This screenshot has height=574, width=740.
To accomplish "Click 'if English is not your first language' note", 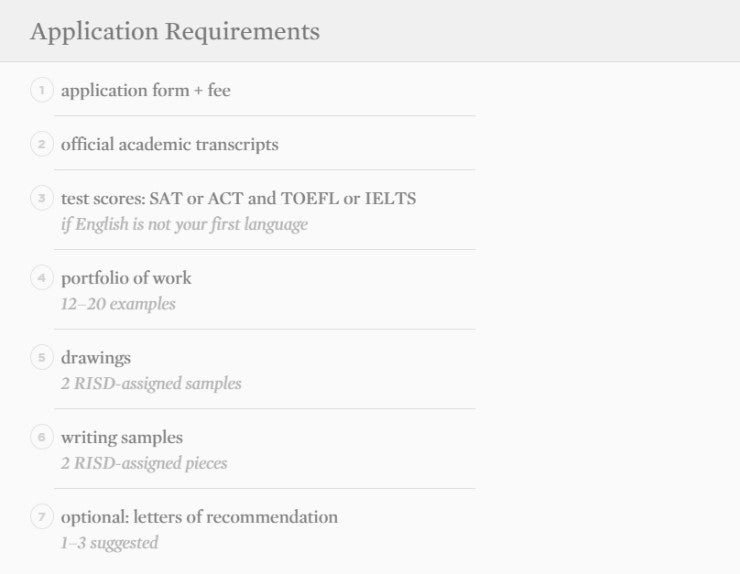I will (184, 224).
